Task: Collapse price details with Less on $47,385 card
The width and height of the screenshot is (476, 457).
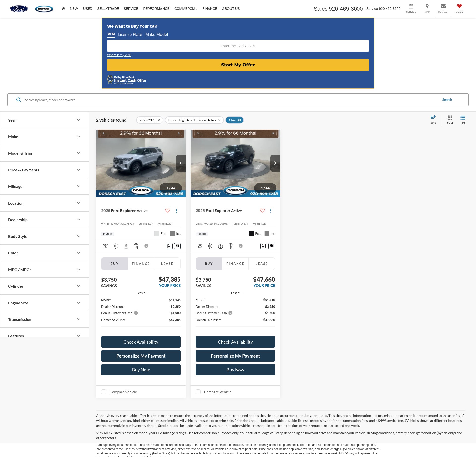Action: tap(141, 293)
